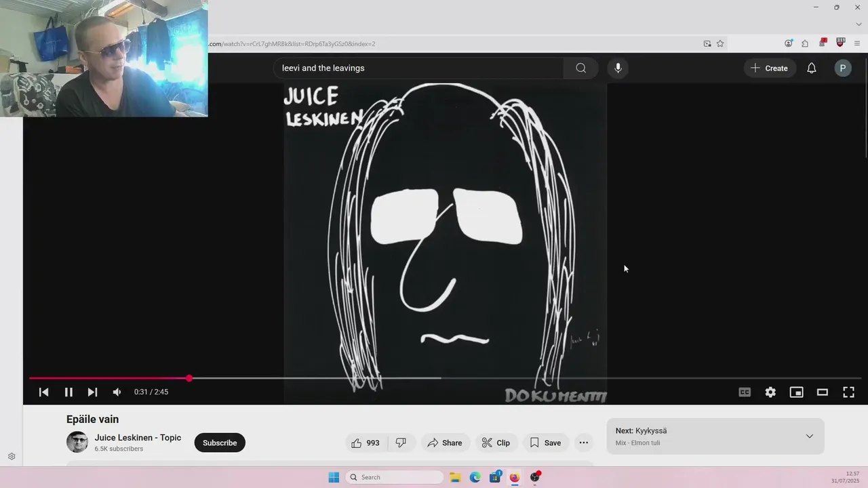Click in the YouTube search box
This screenshot has width=868, height=488.
pos(418,68)
